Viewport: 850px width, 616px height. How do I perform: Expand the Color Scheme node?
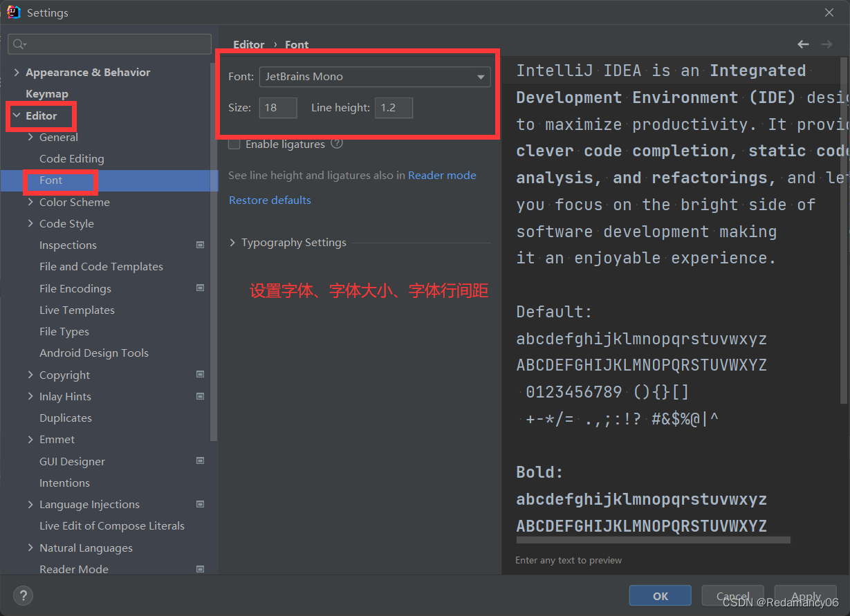tap(30, 202)
